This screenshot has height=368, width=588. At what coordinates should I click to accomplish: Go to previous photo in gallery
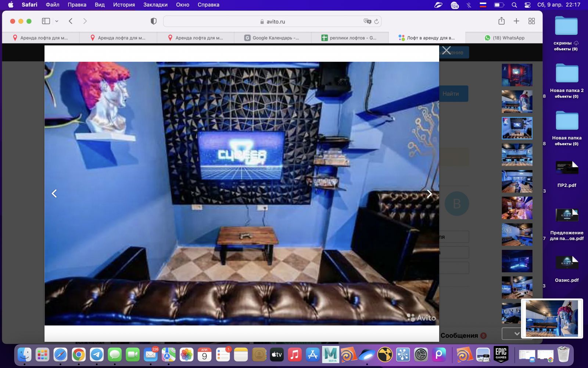click(x=54, y=194)
